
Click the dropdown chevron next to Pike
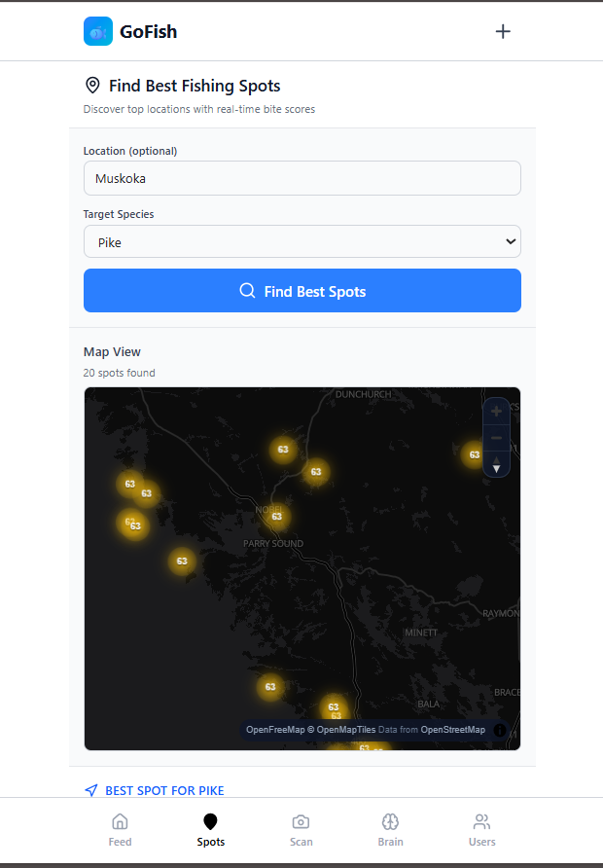tap(511, 241)
